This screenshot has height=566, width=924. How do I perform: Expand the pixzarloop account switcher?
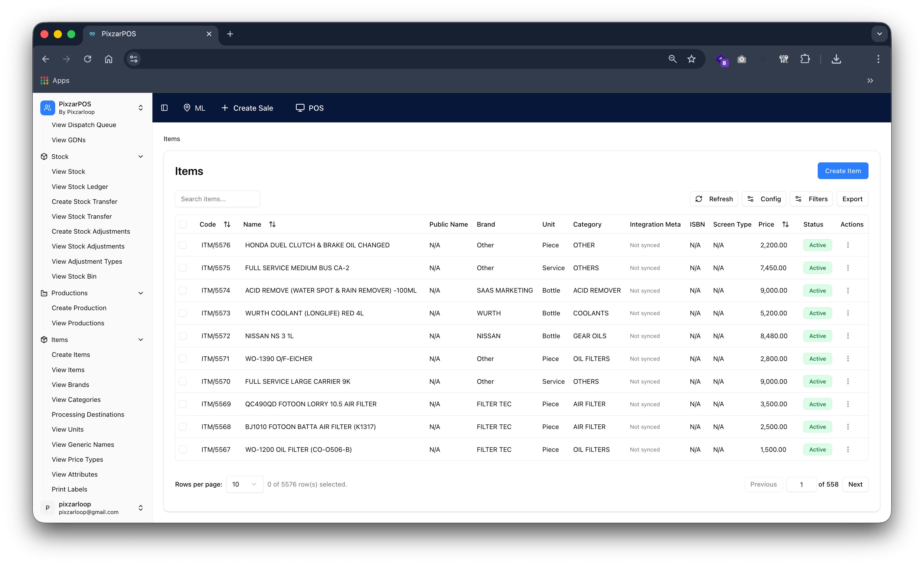(x=141, y=508)
